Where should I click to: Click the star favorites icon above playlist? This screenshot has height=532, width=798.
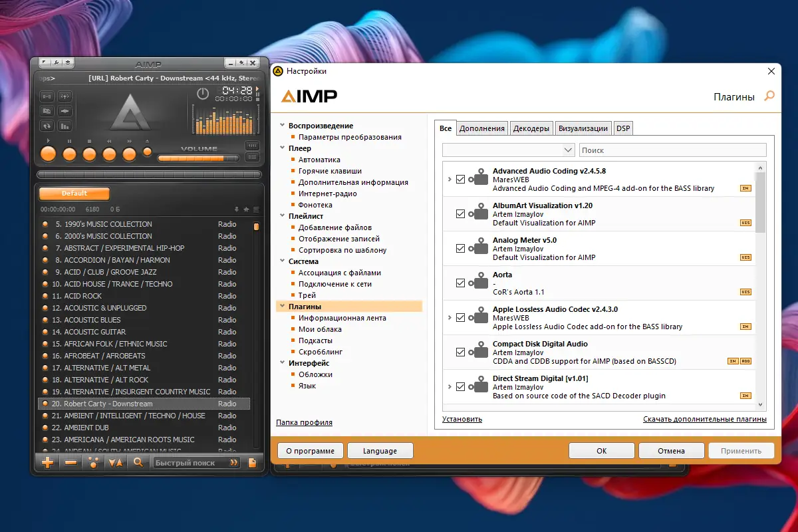(247, 209)
